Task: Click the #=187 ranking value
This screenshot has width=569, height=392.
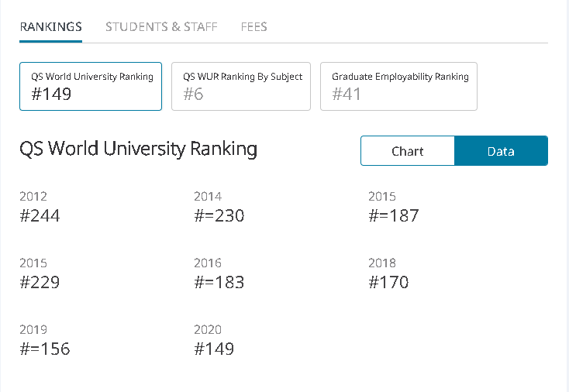Action: tap(393, 215)
